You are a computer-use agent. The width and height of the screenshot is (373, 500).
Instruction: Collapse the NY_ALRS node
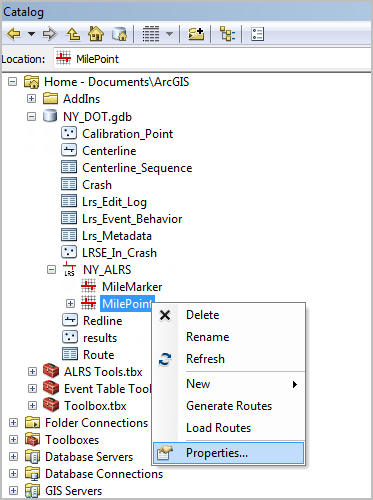pos(51,270)
